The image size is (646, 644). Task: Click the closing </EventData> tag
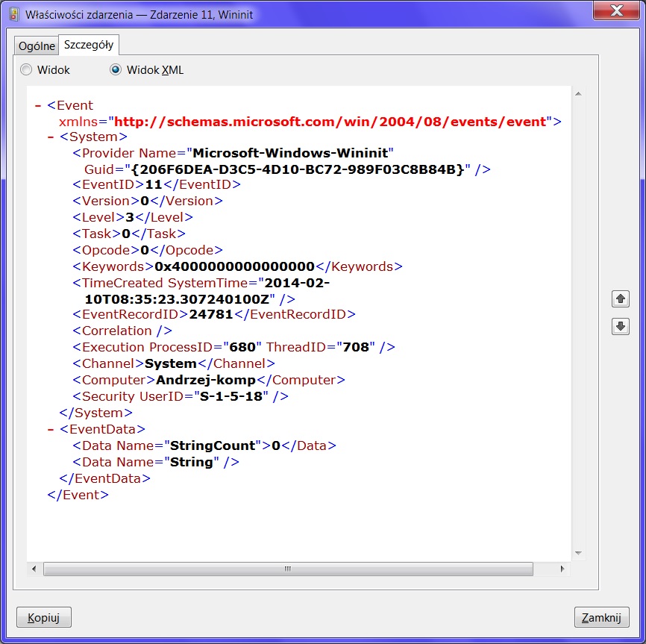[x=105, y=479]
